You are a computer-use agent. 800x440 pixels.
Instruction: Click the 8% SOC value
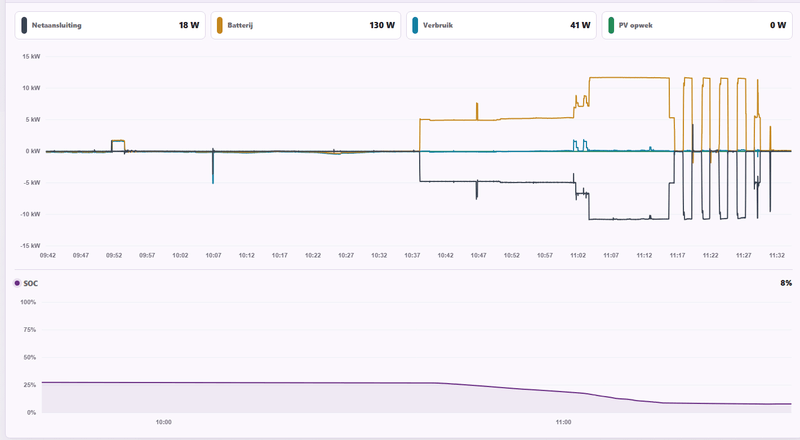(786, 283)
